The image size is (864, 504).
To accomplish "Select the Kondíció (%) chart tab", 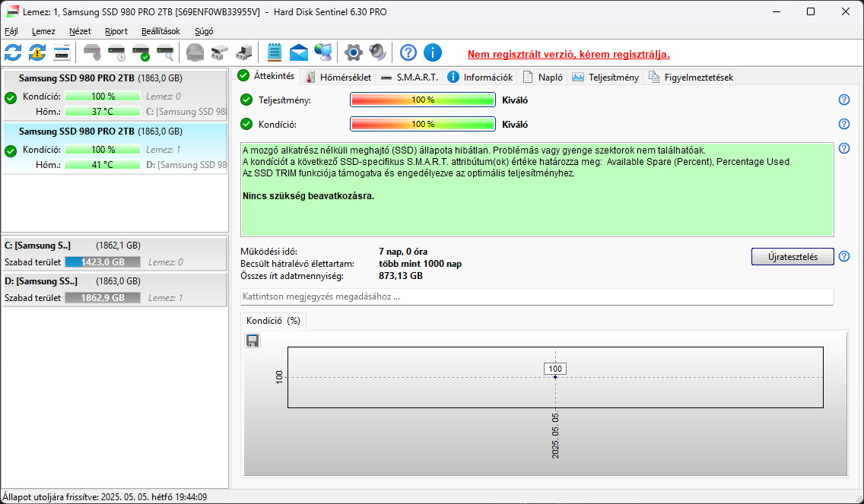I will click(x=274, y=321).
